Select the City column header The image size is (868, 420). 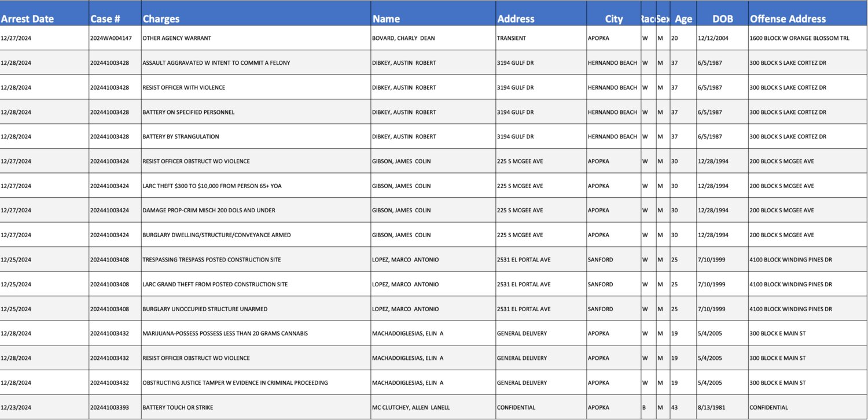click(613, 13)
